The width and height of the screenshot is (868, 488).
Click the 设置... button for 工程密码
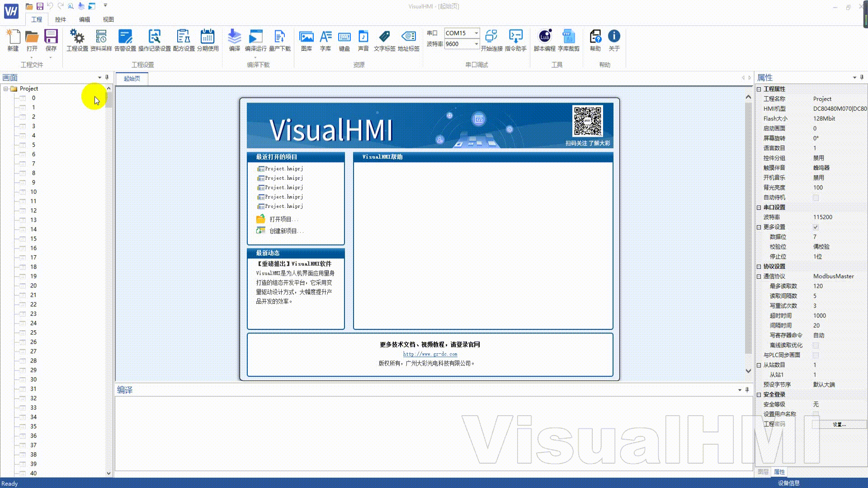839,425
